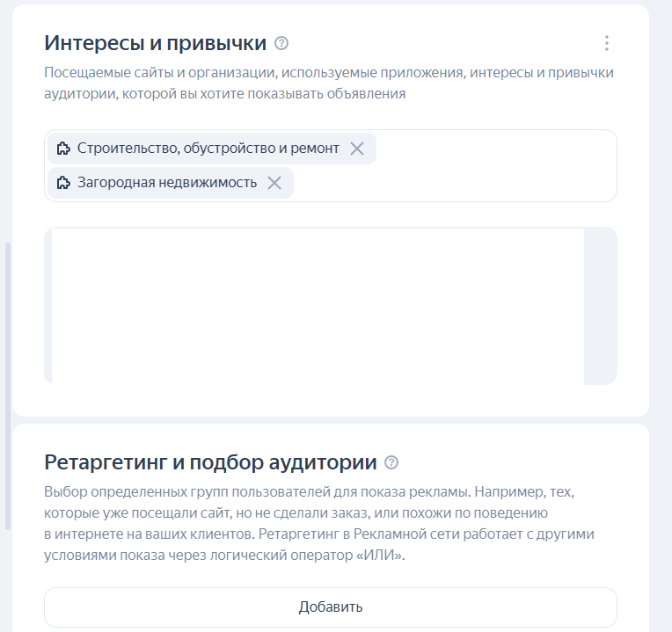Click puzzle icon on Строительство chip
The image size is (672, 632).
pyautogui.click(x=63, y=149)
